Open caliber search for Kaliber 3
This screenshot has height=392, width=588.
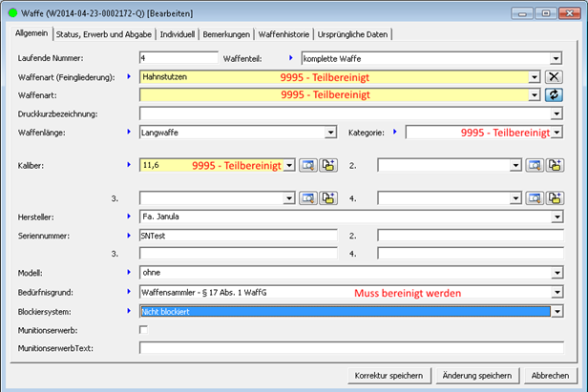tap(308, 198)
